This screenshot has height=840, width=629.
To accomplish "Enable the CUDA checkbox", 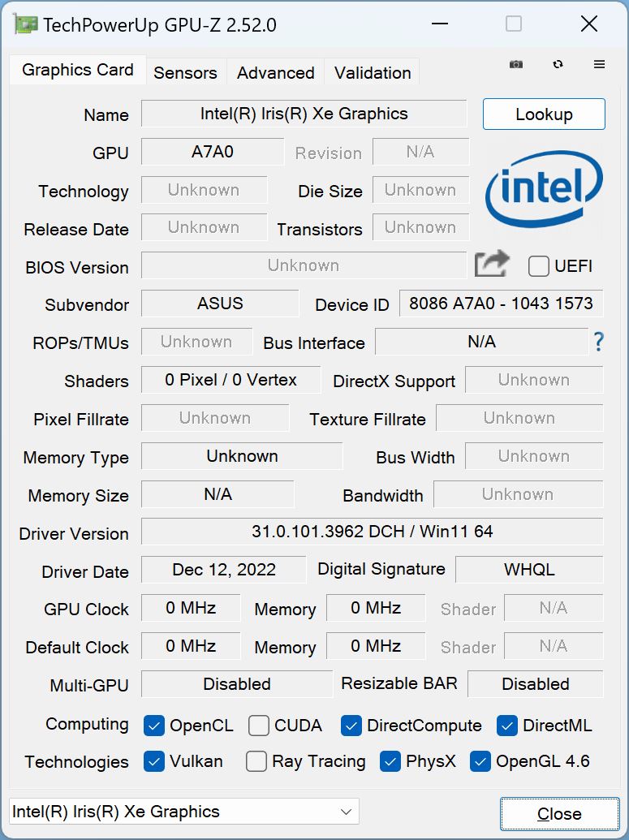I will [258, 726].
